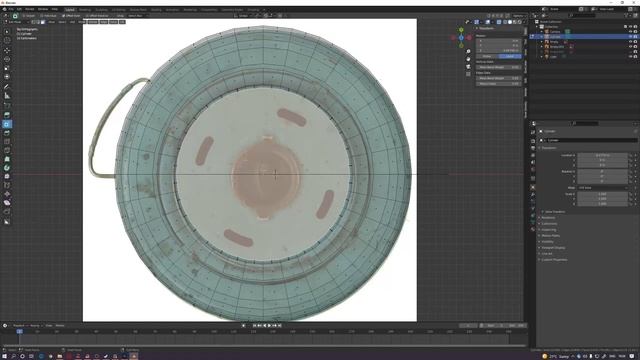Hide Empty.001 via its eye icon

tap(630, 47)
